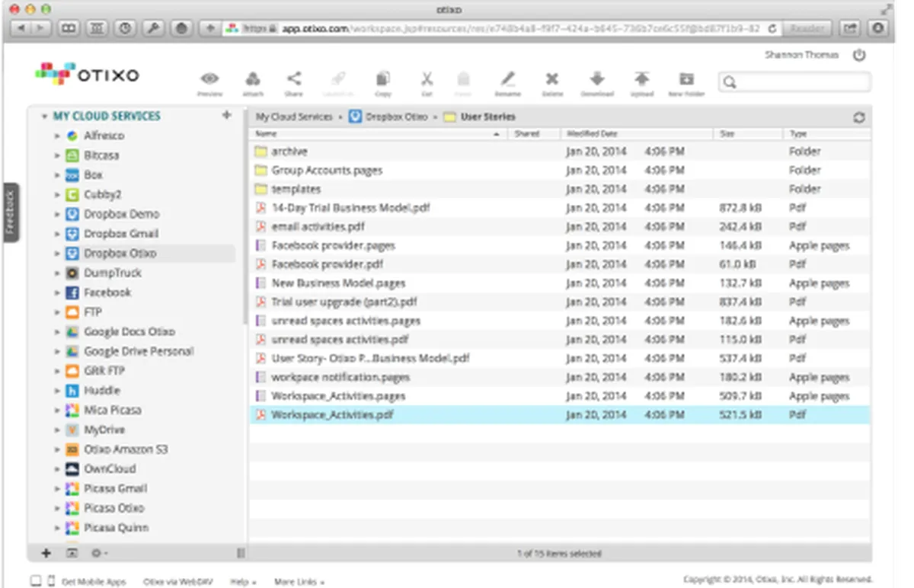
Task: Expand the Dropbox Otixo service node
Action: pyautogui.click(x=57, y=254)
